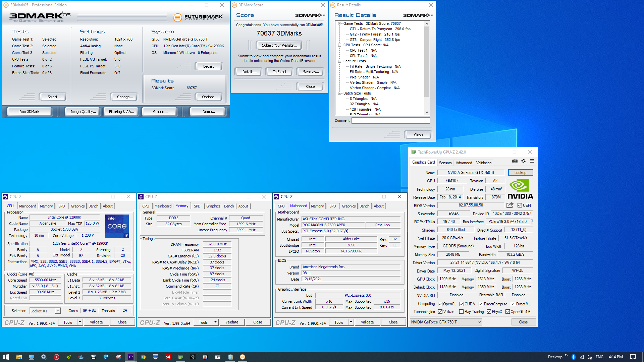
Task: Click the red T stop-sign taskbar icon
Action: coord(56,357)
